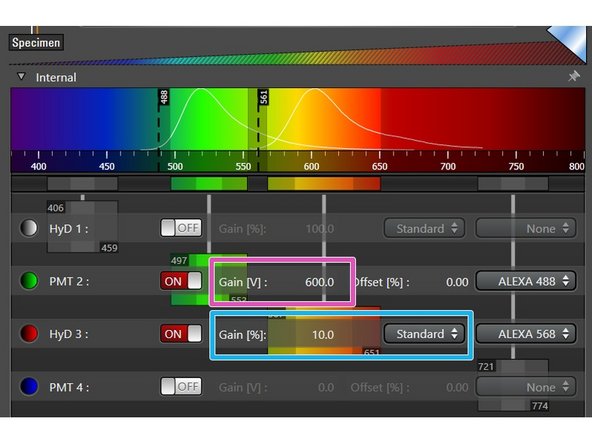Open HyD 3 Standard mode dropdown
Screen dimensions: 592x444
(x=424, y=334)
